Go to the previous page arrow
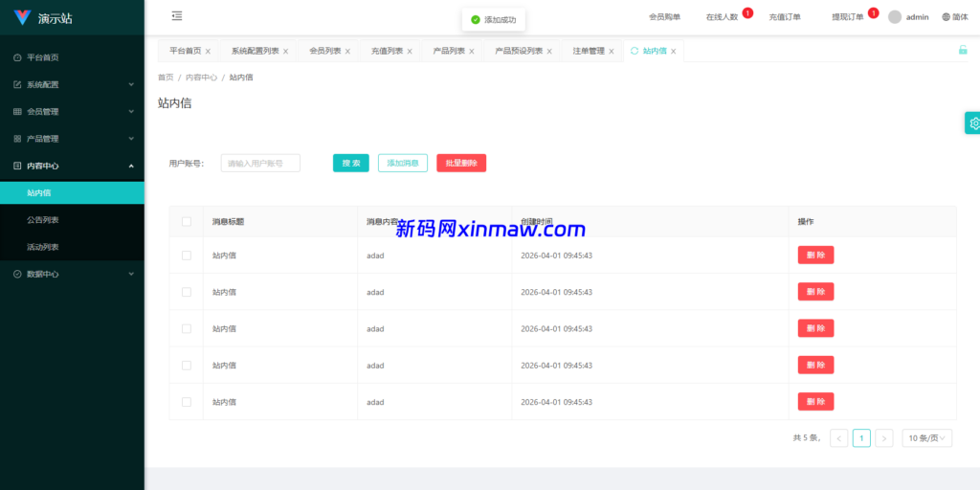 pos(838,438)
